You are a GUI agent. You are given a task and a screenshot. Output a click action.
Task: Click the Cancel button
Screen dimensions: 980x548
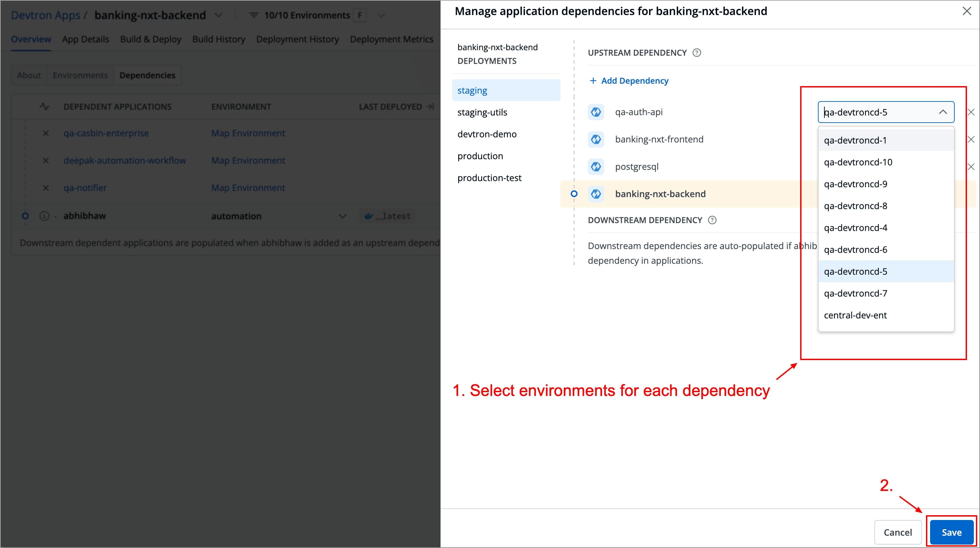898,532
